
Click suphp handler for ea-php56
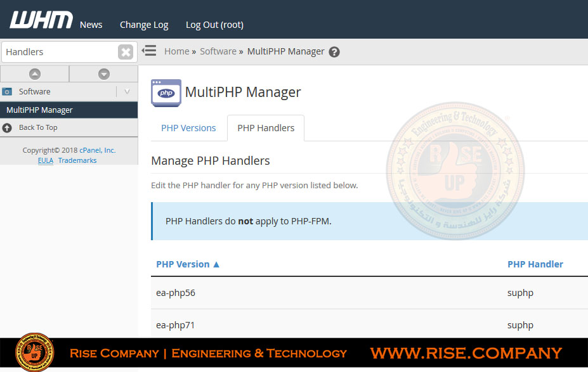520,293
